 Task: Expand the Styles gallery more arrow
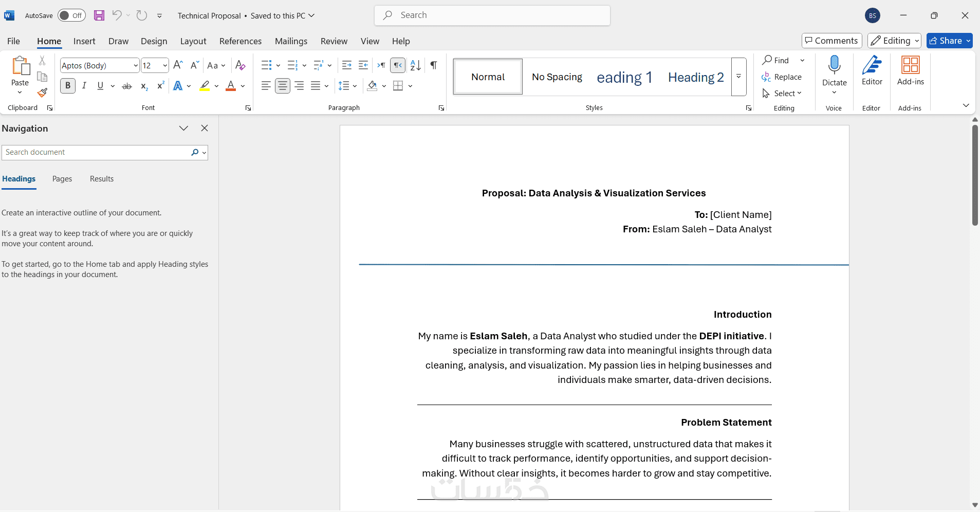click(738, 77)
